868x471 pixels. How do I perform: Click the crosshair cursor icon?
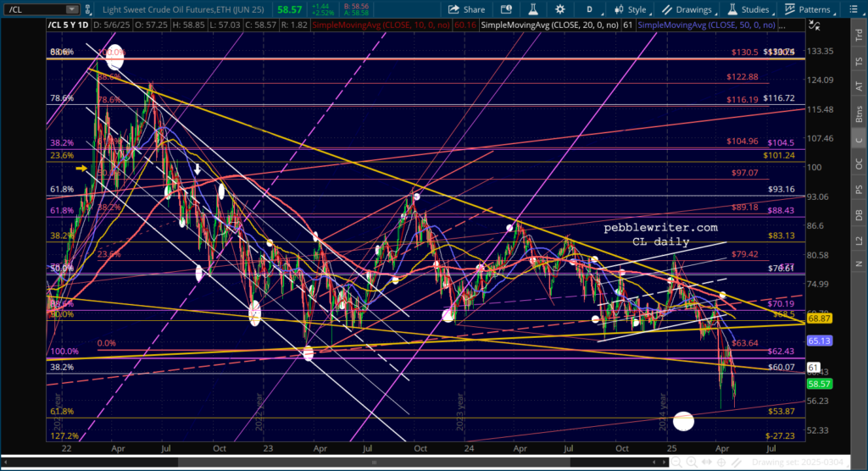point(721,463)
